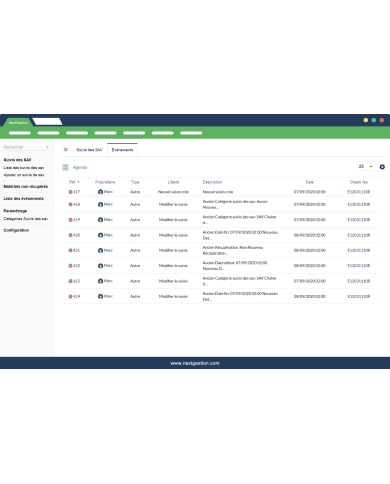Open linked object in row 420
The image size is (390, 484).
pos(359,235)
